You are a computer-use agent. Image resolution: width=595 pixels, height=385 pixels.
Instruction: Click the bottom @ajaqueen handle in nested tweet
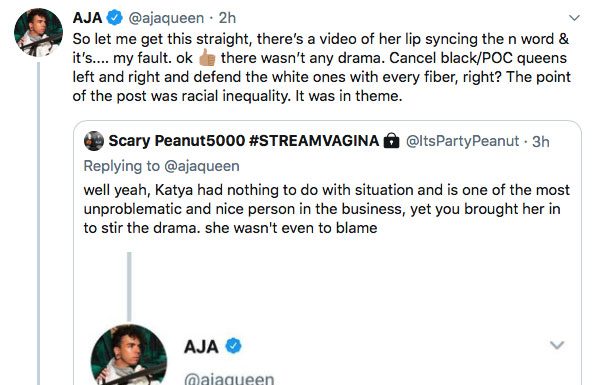(x=229, y=379)
